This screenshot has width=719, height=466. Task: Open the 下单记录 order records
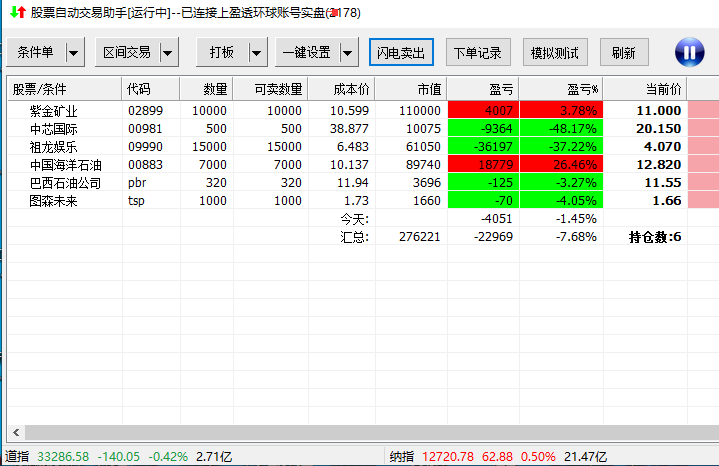[478, 52]
